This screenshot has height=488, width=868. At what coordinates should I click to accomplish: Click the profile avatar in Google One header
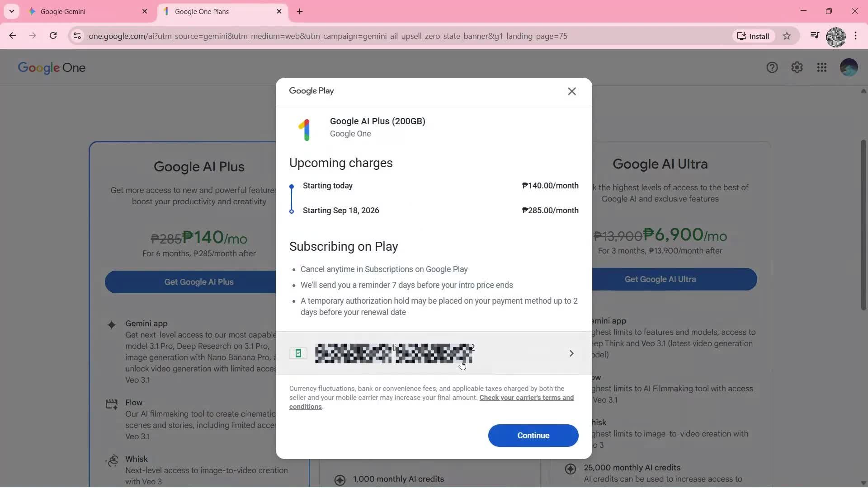[x=849, y=67]
